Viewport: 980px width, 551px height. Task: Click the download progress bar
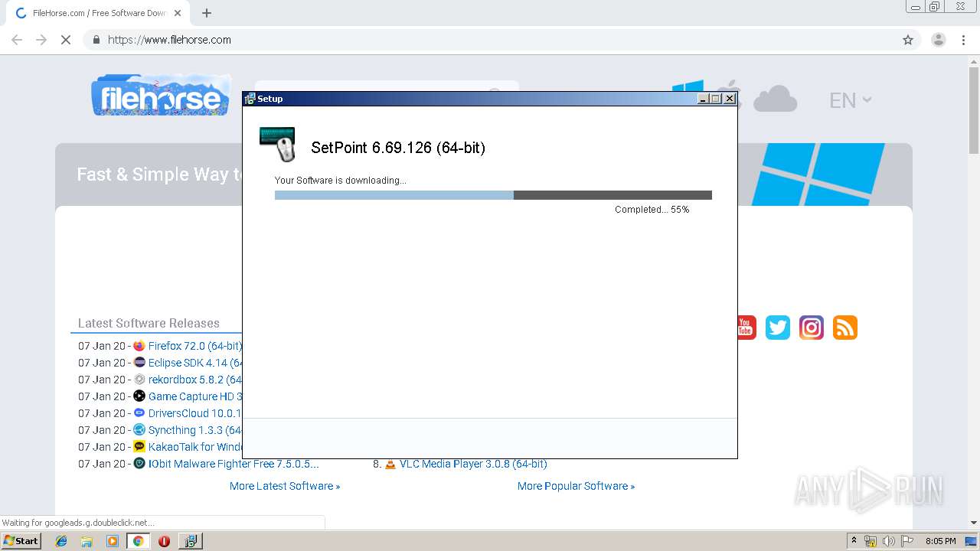click(x=493, y=195)
